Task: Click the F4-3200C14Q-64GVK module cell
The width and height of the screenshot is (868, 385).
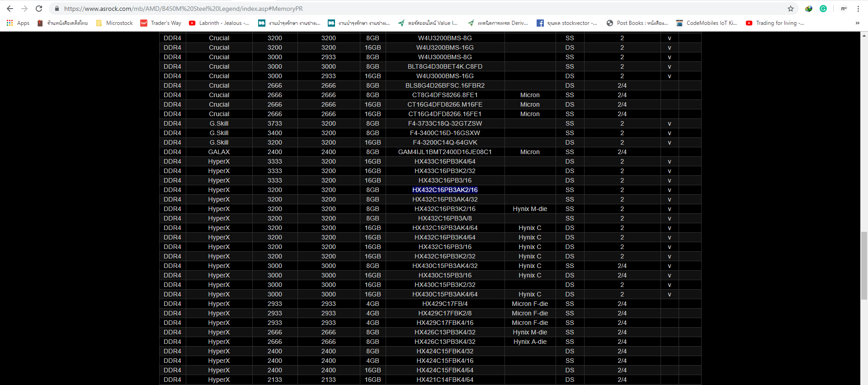Action: click(x=445, y=142)
